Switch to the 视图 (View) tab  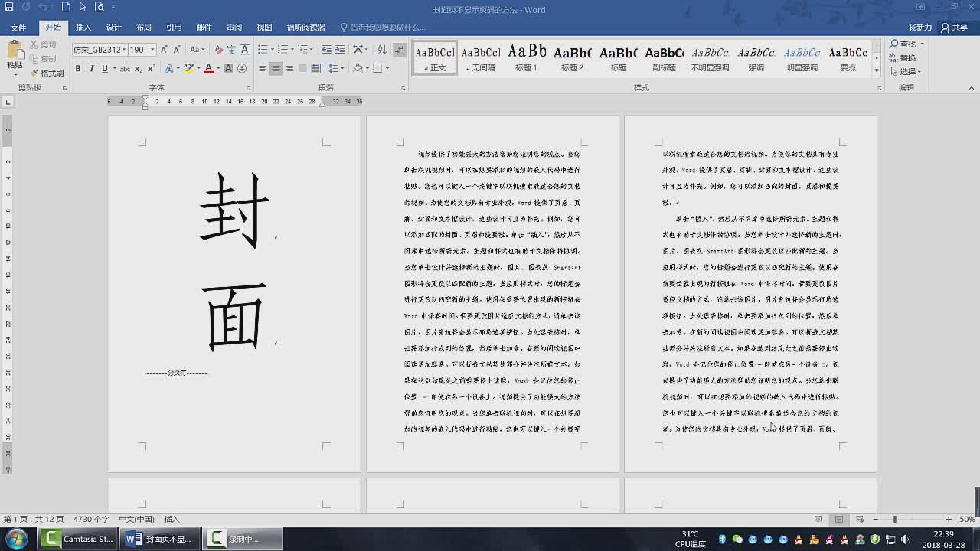point(264,28)
